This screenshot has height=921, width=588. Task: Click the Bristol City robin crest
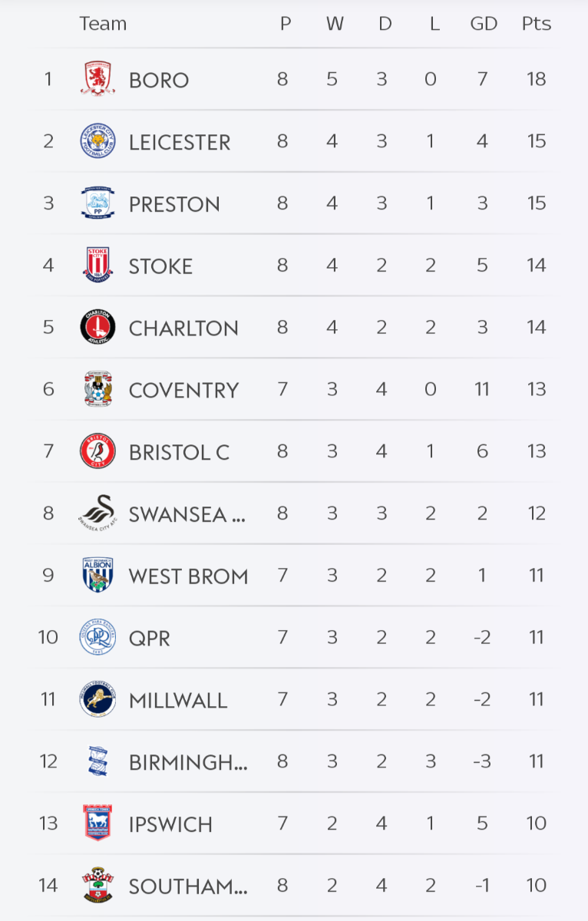pyautogui.click(x=98, y=451)
